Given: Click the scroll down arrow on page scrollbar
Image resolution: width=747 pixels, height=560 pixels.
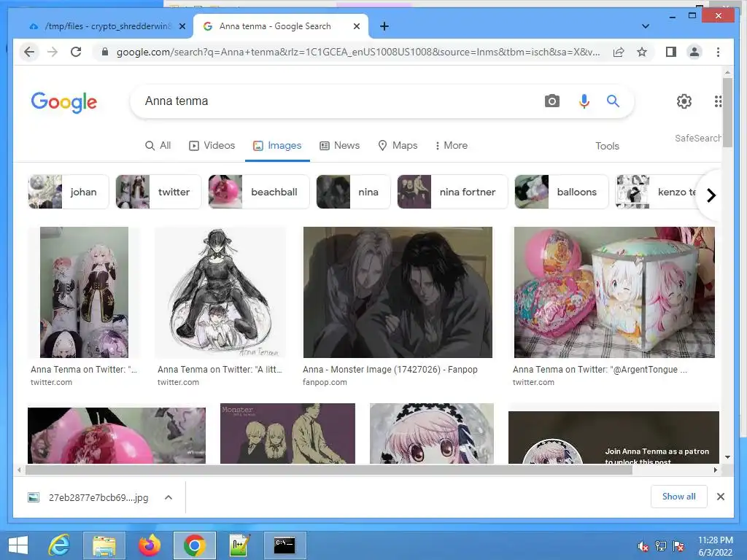Looking at the screenshot, I should [727, 457].
